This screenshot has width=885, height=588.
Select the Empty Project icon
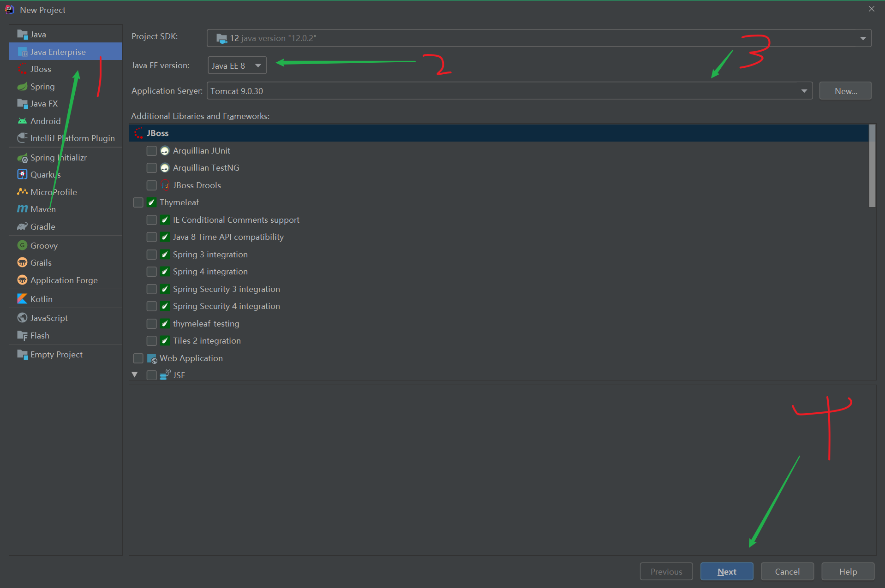(22, 355)
